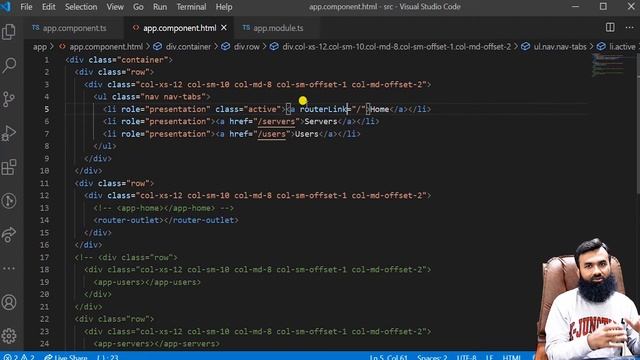
Task: Click Servers link text on line 6
Action: pos(321,122)
